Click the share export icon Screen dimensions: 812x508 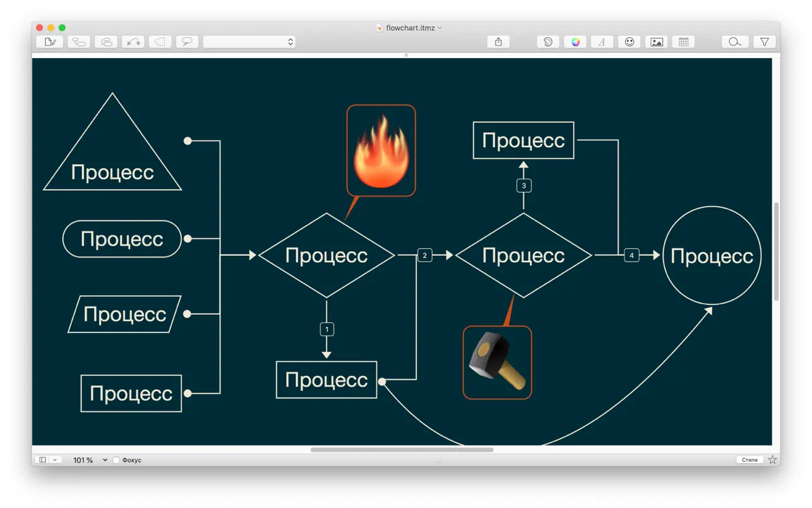coord(498,42)
